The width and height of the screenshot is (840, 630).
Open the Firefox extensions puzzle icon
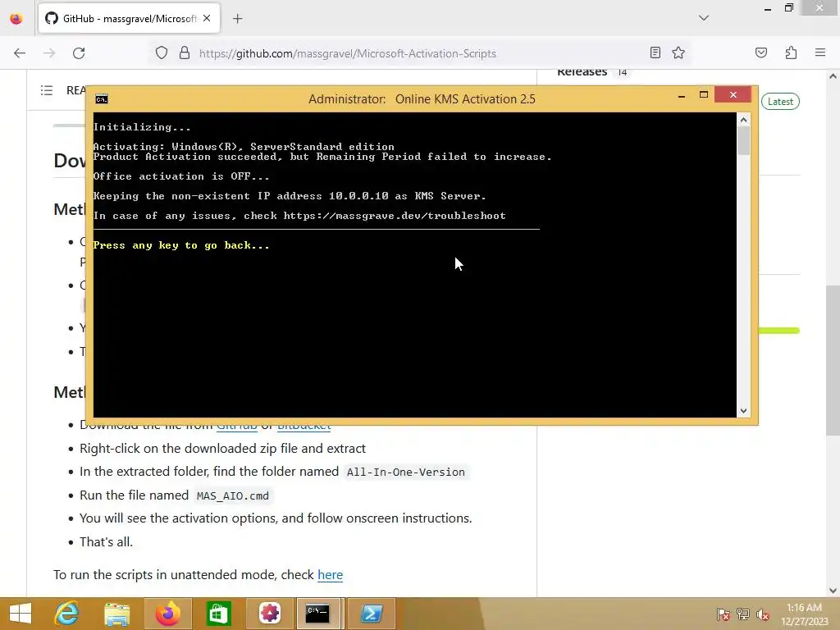[x=791, y=52]
